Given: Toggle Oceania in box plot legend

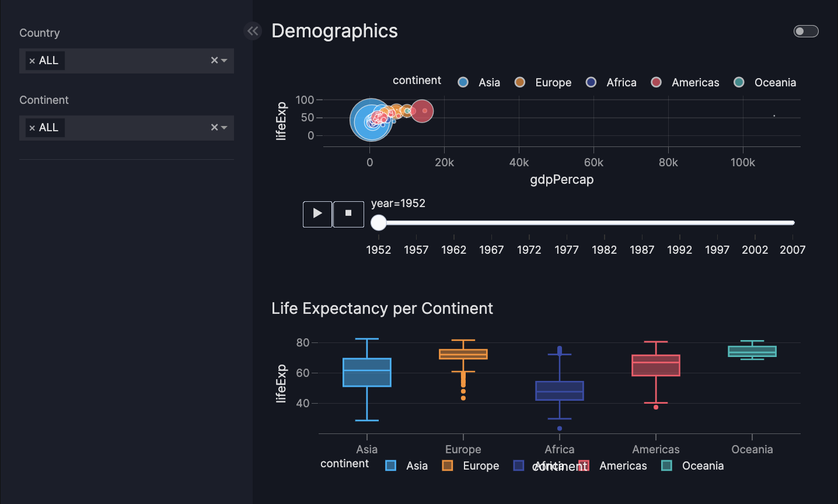Looking at the screenshot, I should tap(693, 466).
